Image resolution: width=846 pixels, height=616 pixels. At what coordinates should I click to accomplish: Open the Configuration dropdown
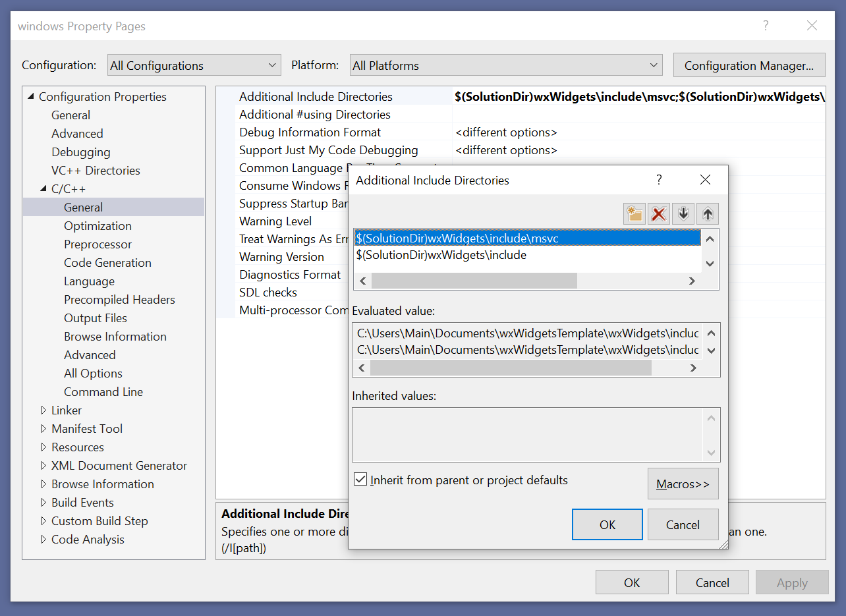click(x=194, y=65)
